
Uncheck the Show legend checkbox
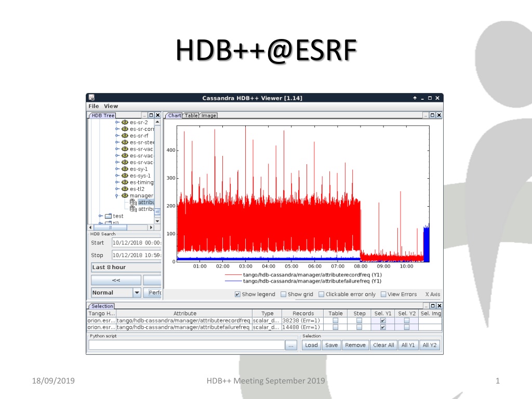(x=237, y=294)
